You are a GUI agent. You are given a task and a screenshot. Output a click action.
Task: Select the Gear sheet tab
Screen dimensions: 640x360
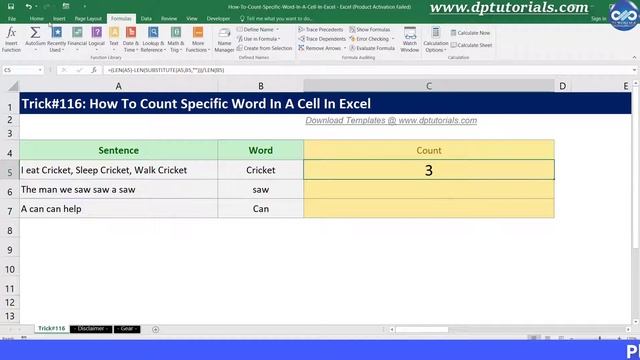click(x=127, y=329)
